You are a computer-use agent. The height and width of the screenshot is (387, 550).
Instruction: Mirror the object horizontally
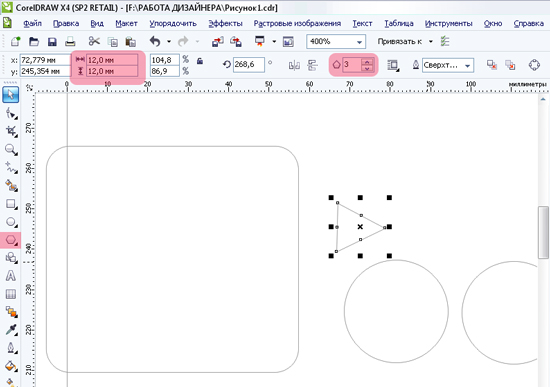coord(294,65)
